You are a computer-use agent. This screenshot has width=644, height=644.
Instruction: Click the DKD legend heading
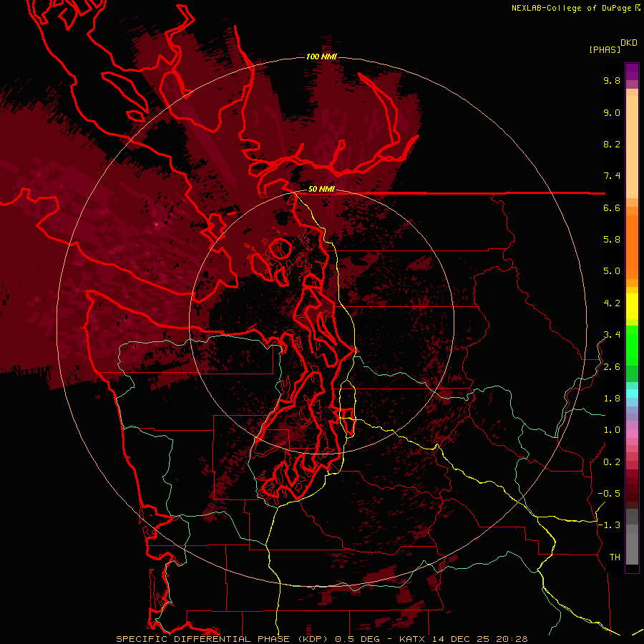point(629,43)
